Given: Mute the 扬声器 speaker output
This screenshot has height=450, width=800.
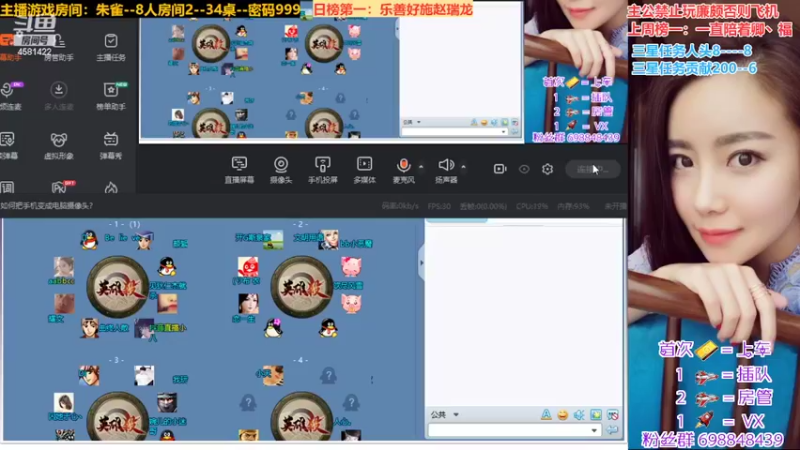Looking at the screenshot, I should pos(446,169).
